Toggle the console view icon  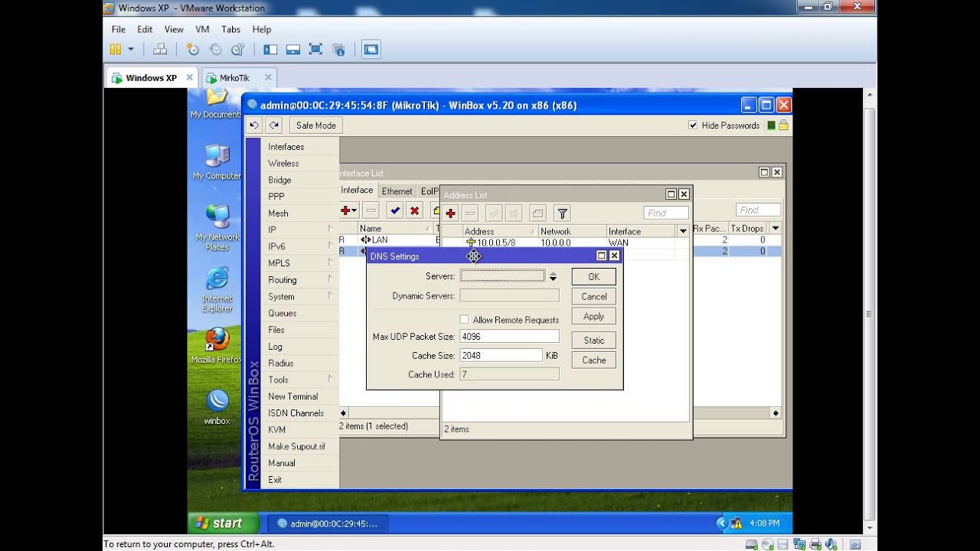click(371, 49)
